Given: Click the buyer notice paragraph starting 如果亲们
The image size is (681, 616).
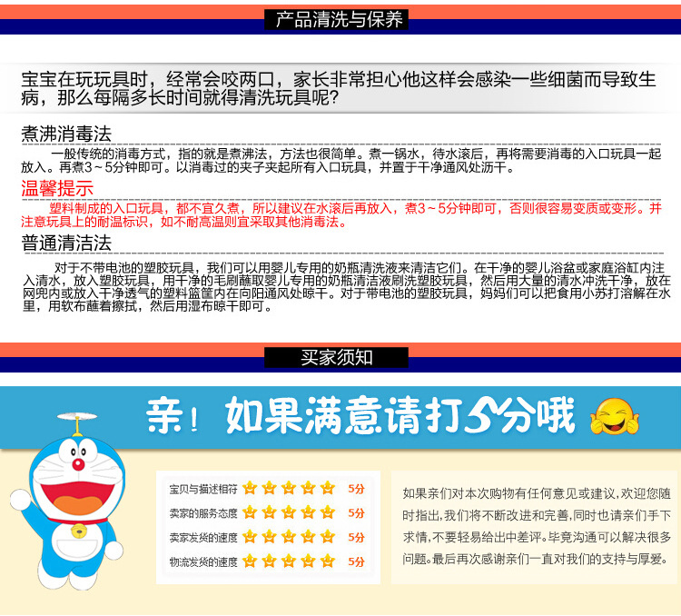Looking at the screenshot, I should (x=537, y=526).
